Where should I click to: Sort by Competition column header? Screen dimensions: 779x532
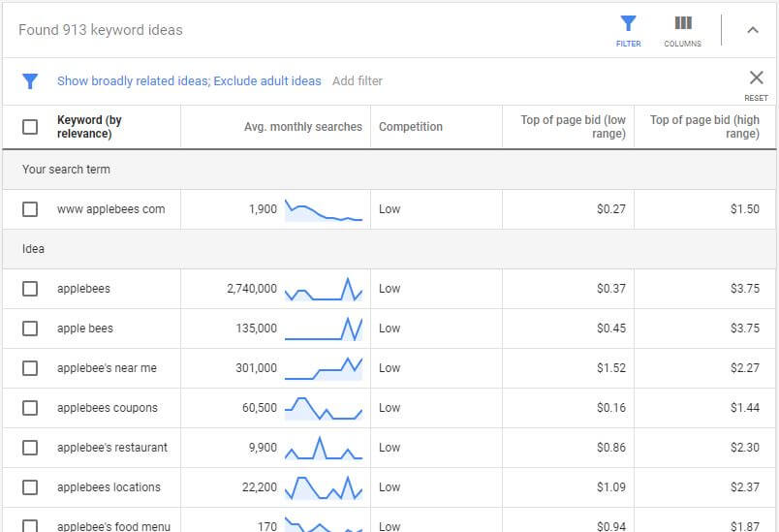[x=411, y=127]
